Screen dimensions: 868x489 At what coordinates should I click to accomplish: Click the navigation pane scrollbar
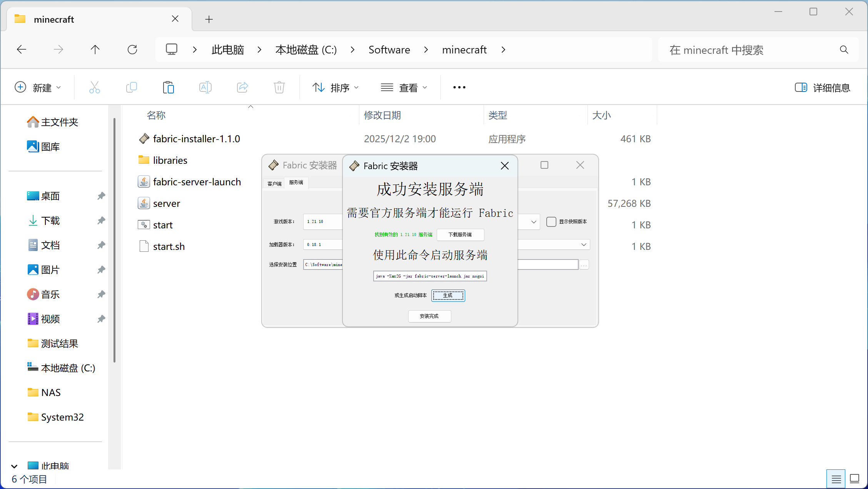tap(114, 240)
